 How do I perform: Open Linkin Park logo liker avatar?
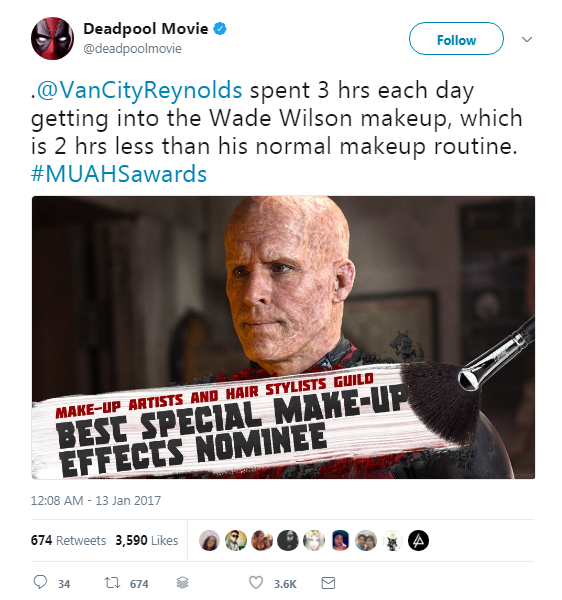click(418, 540)
